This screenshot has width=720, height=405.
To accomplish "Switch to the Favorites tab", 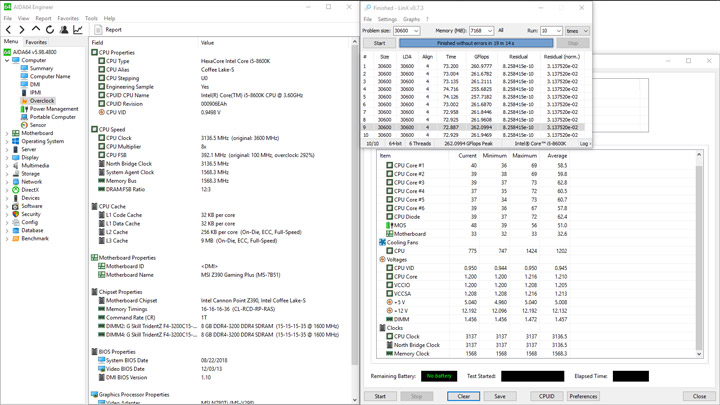I will (36, 42).
